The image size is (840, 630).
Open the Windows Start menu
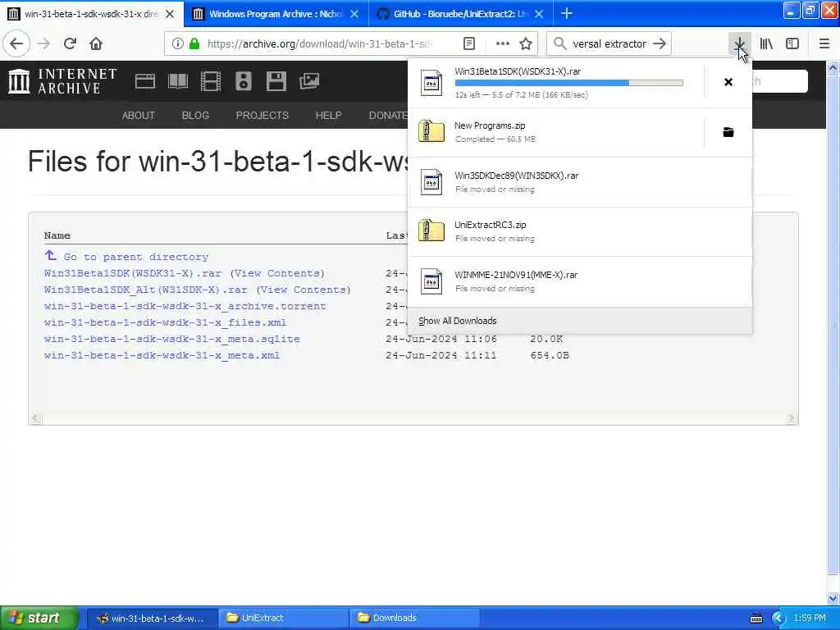[x=39, y=618]
